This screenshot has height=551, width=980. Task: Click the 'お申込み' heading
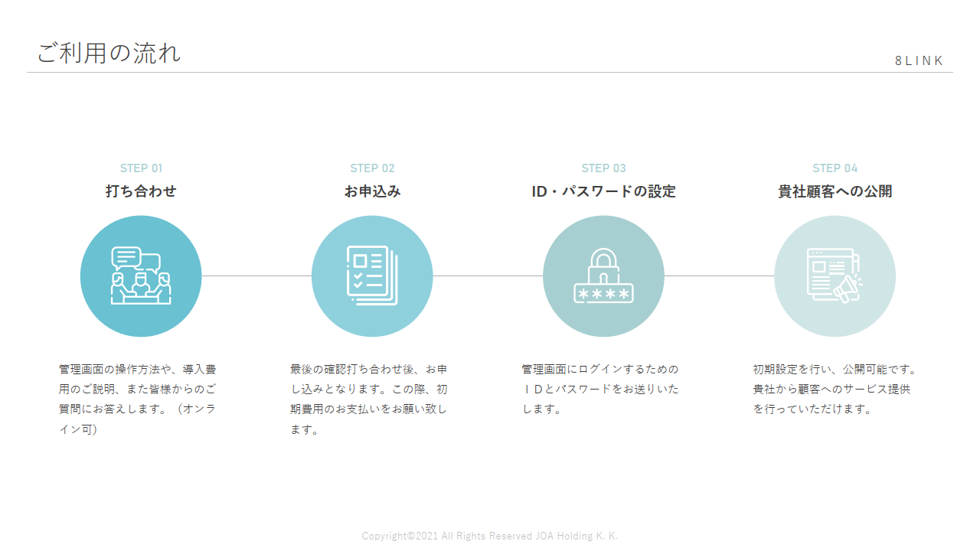click(x=372, y=191)
